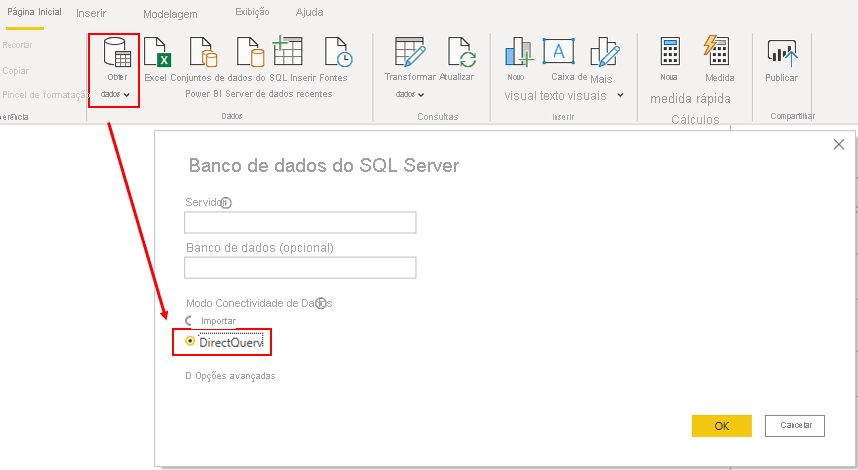
Task: Add a Novo visual chart icon
Action: coord(519,52)
